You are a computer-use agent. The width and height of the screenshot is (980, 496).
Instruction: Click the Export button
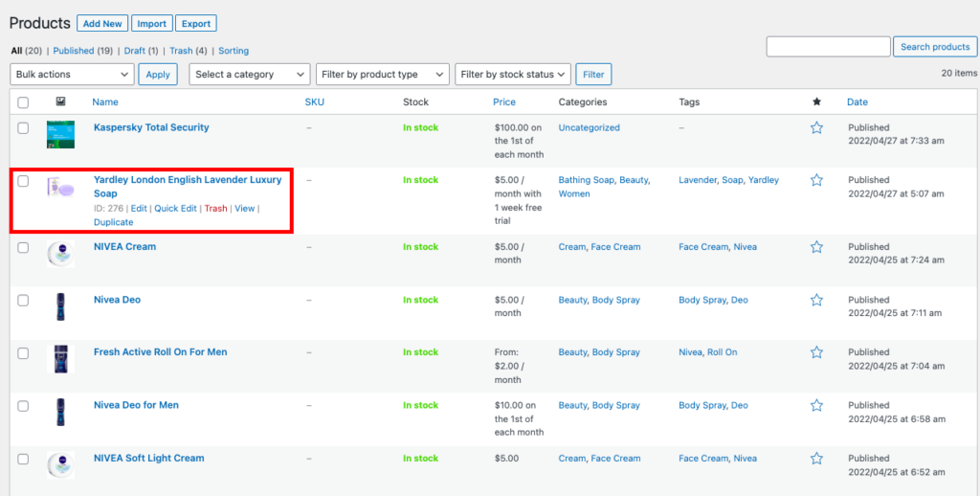(196, 24)
